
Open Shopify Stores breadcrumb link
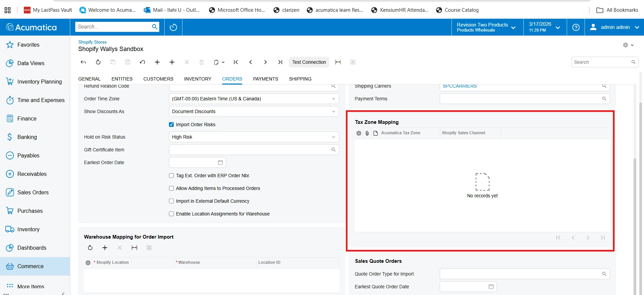click(x=92, y=42)
